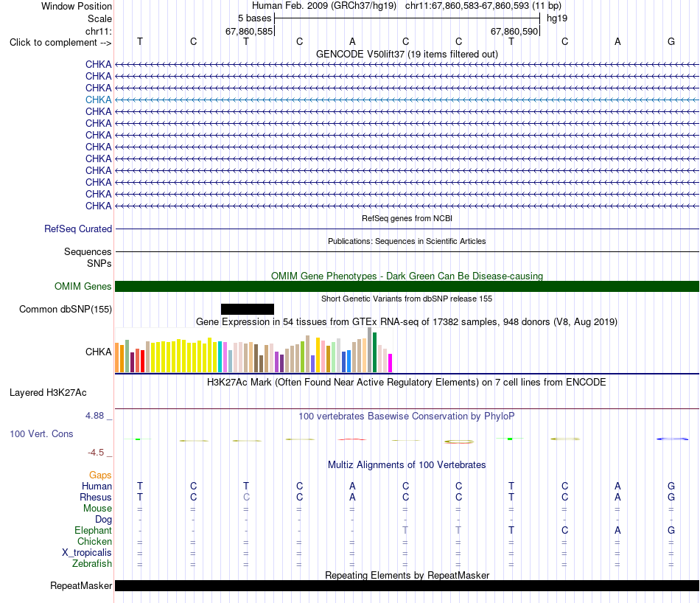This screenshot has width=700, height=603.
Task: Click the CHKA label beside the GTEx bar chart
Action: [x=98, y=352]
